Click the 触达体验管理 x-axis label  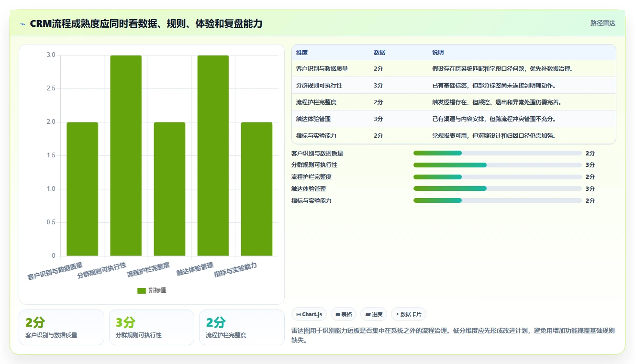195,269
